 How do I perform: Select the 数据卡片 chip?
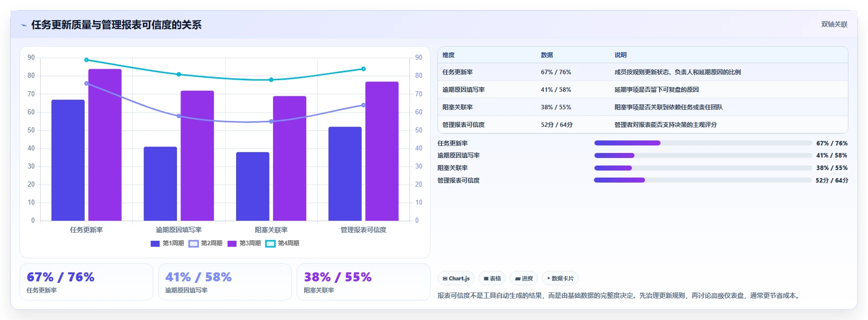(560, 278)
